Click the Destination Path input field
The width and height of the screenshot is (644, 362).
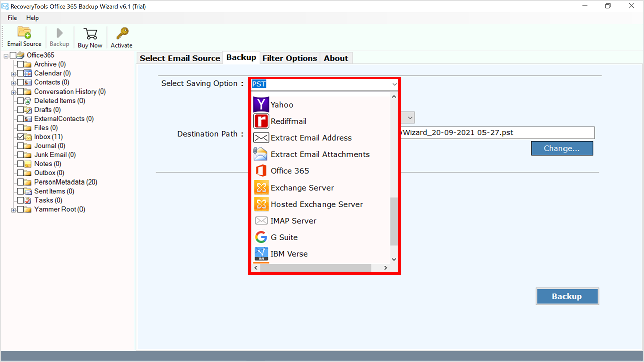[x=497, y=133]
